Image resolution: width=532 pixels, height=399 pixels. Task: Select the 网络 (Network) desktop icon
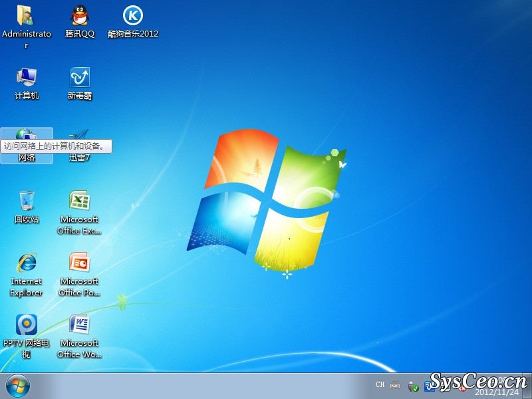[26, 146]
